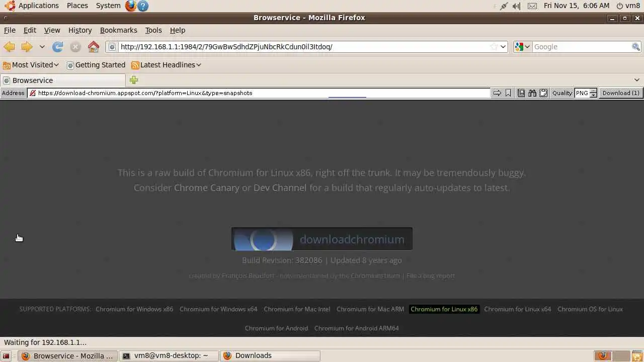Screen dimensions: 644x362
Task: Focus the Firefox URL field
Action: click(x=303, y=47)
